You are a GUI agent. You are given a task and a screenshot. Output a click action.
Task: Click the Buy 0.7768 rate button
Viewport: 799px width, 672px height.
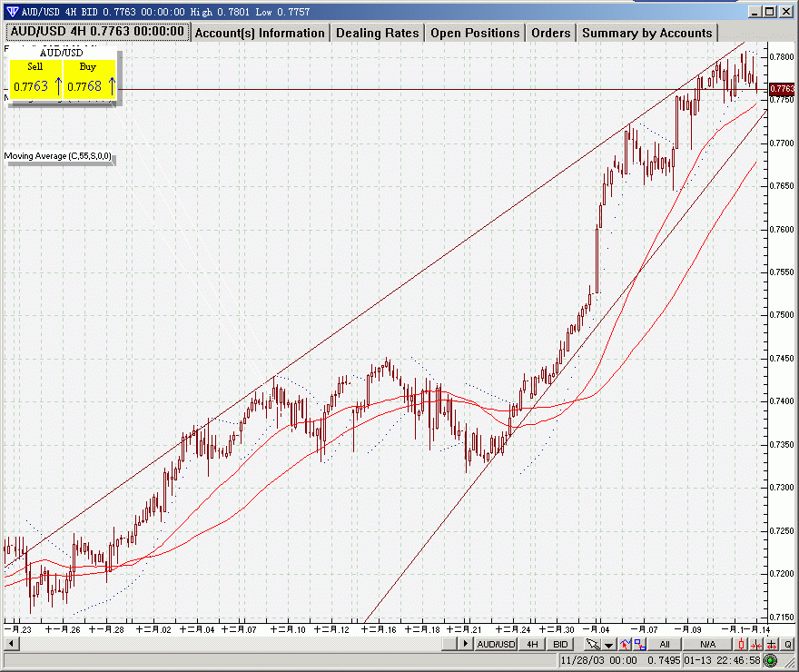90,79
